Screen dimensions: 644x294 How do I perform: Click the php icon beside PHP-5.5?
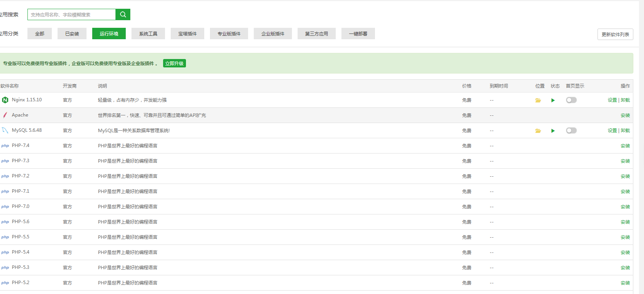(x=5, y=237)
